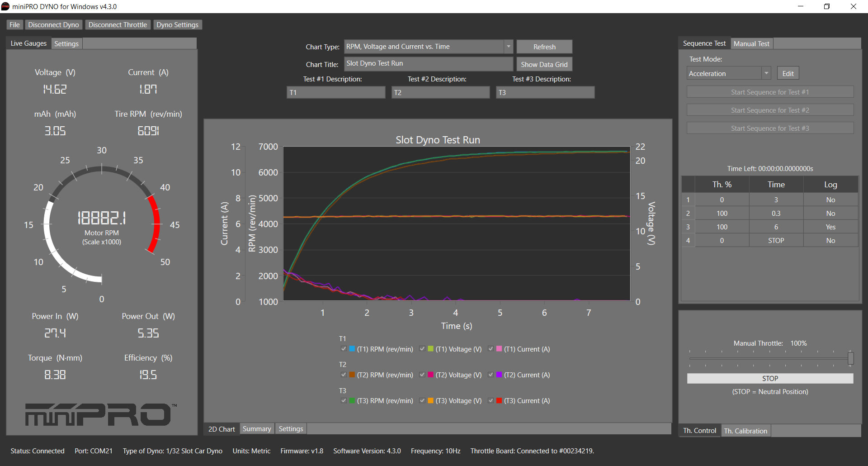Screen dimensions: 868x466
Task: Click Disconnect Dyno in the menu bar
Action: tap(53, 25)
